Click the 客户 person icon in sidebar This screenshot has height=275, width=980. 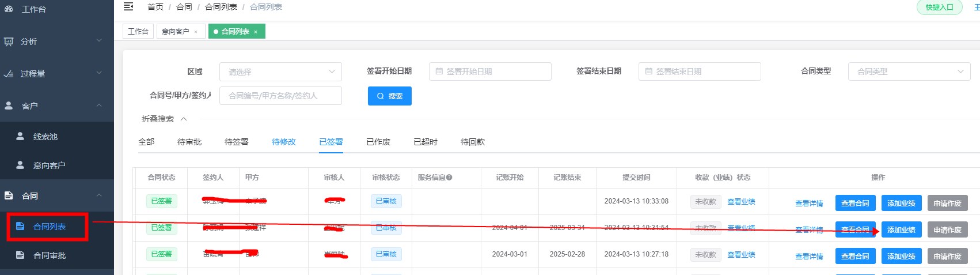[9, 106]
